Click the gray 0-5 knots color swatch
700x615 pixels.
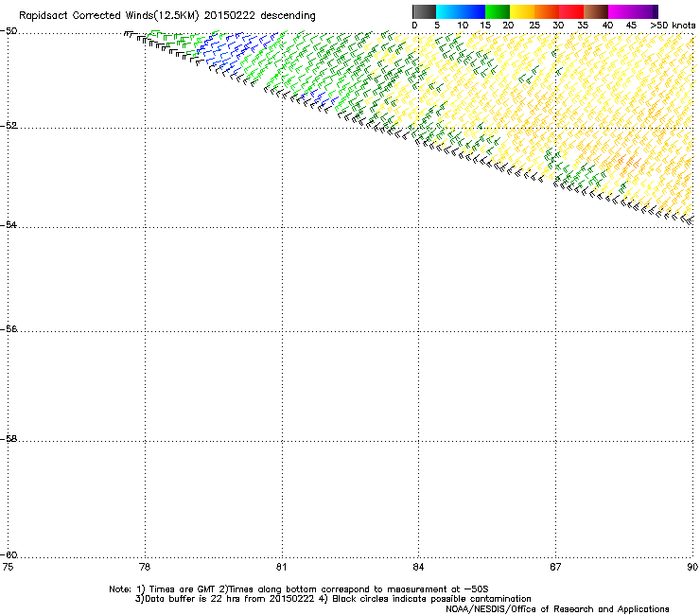[x=424, y=11]
